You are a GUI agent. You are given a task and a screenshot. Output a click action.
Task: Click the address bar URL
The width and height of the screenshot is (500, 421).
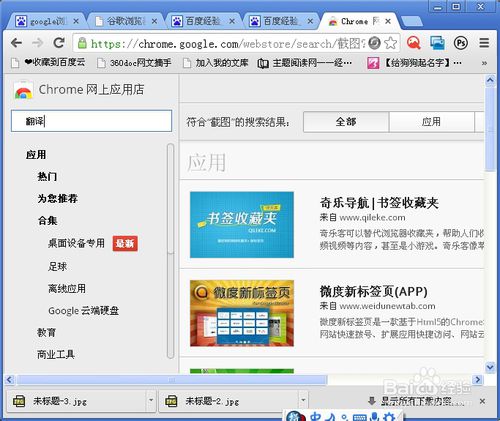click(x=228, y=43)
